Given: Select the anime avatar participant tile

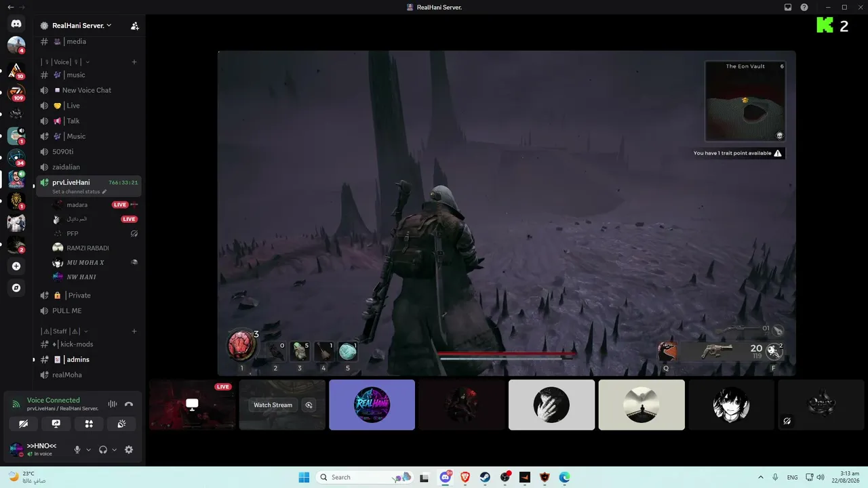Looking at the screenshot, I should [x=731, y=405].
